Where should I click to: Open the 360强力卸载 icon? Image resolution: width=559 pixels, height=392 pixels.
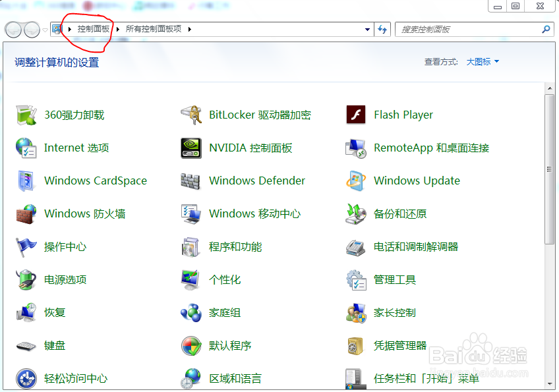26,115
